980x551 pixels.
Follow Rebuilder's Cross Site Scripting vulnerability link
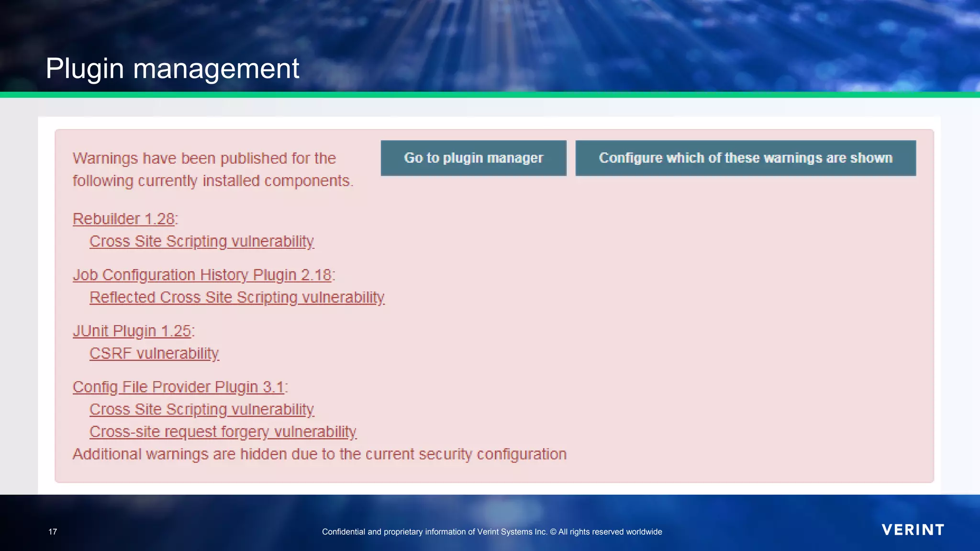point(201,241)
